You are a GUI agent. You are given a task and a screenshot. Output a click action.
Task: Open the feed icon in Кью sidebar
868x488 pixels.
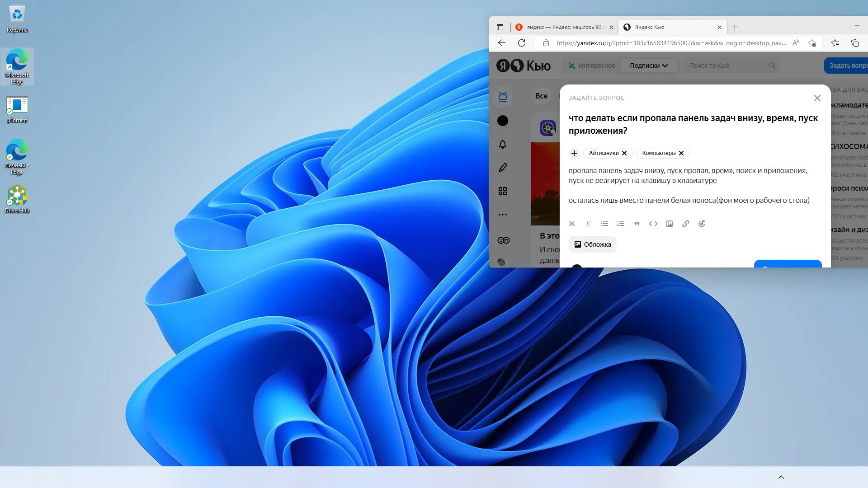pyautogui.click(x=503, y=97)
